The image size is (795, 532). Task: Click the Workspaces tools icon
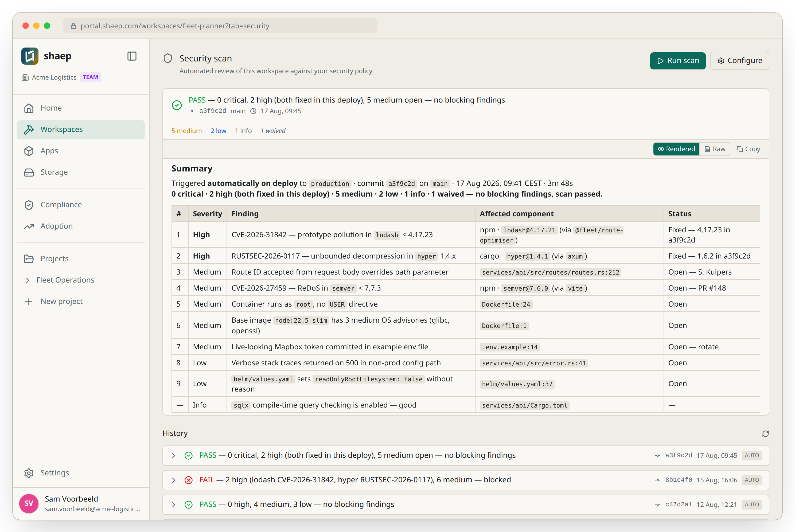(29, 129)
